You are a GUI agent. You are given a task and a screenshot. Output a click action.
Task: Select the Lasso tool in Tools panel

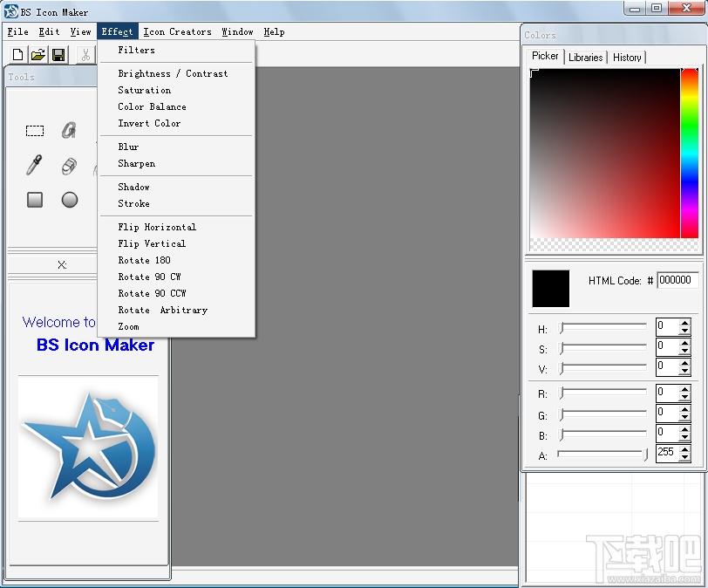click(69, 129)
